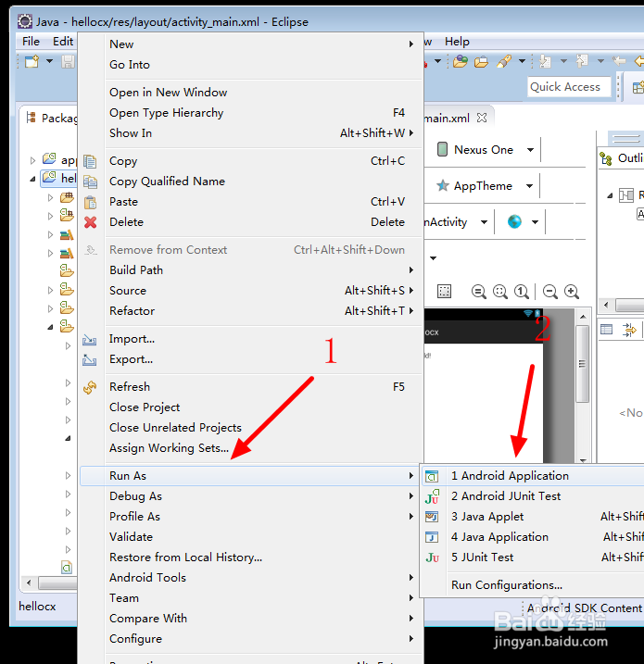Click the Import icon
The width and height of the screenshot is (644, 664).
coord(89,339)
